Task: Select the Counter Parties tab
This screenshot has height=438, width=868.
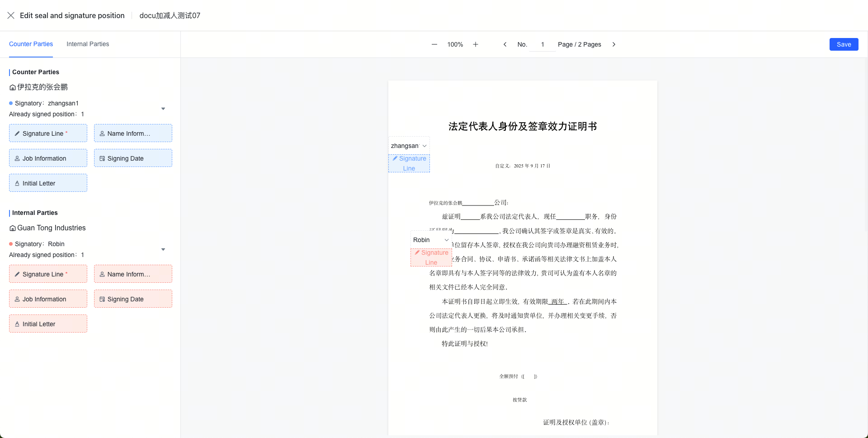Action: 31,44
